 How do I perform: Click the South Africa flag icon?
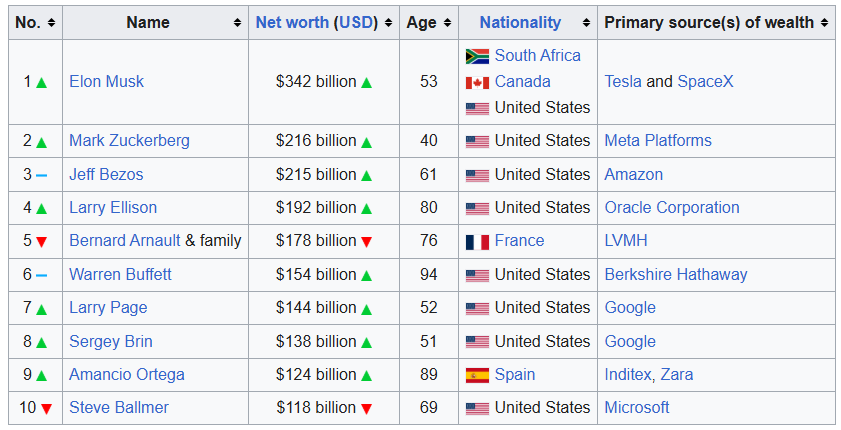[x=477, y=56]
